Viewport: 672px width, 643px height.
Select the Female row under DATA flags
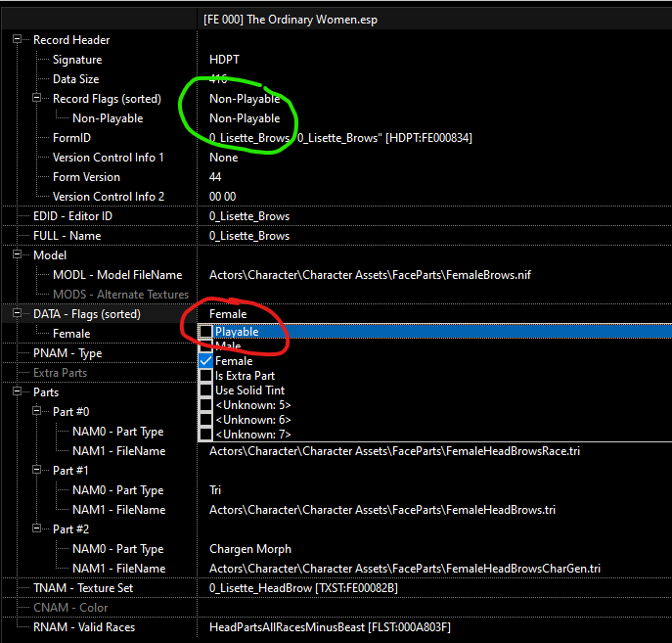[71, 334]
